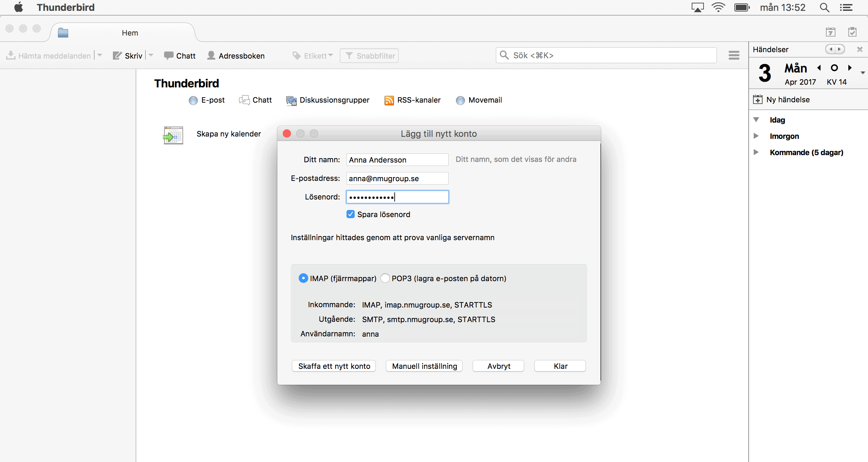Click the Lösenord password field
The width and height of the screenshot is (868, 462).
point(397,197)
